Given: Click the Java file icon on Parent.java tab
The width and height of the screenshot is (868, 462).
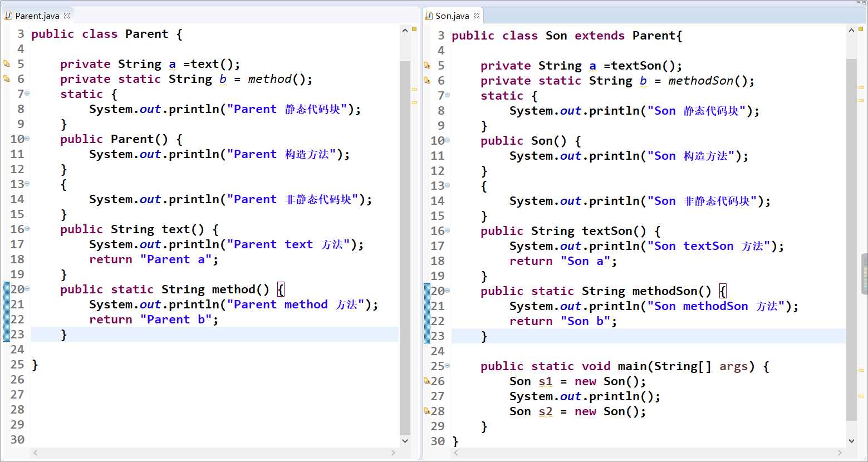Looking at the screenshot, I should point(8,16).
